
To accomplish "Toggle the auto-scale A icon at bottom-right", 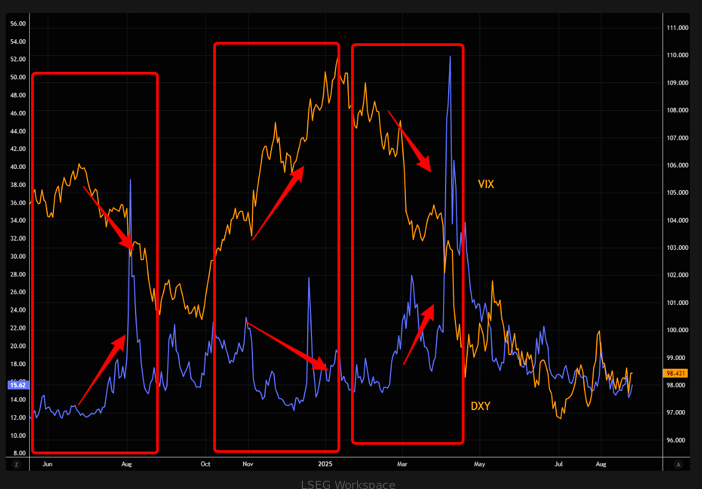I will point(678,464).
